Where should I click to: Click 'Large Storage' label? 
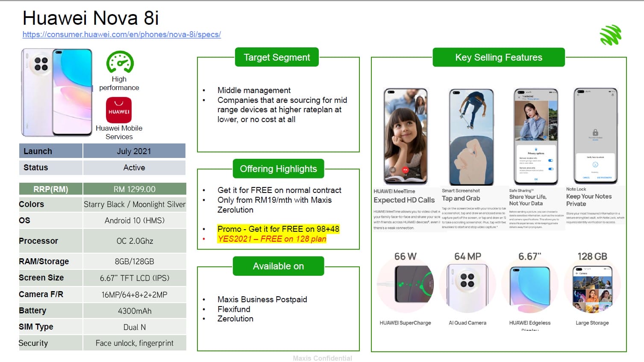point(592,323)
